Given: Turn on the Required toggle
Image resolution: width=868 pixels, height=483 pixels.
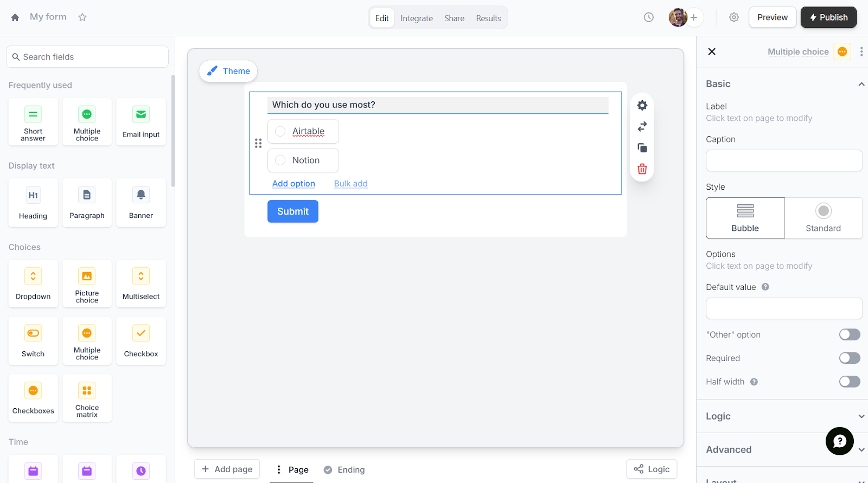Looking at the screenshot, I should [850, 358].
